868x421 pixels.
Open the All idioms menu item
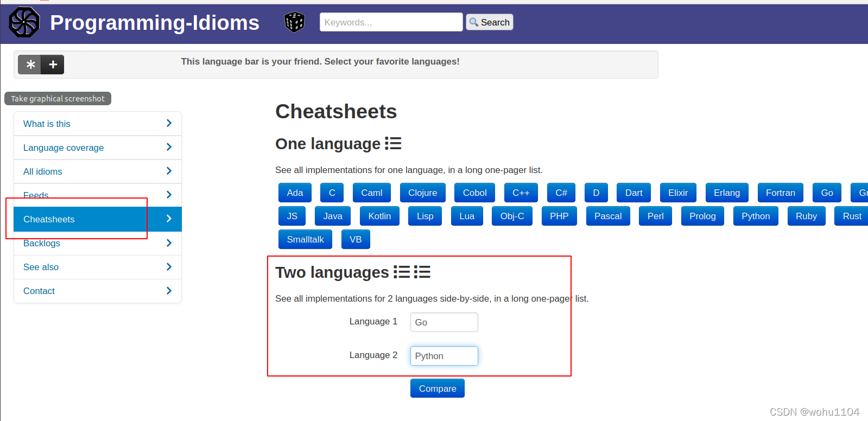(x=98, y=171)
